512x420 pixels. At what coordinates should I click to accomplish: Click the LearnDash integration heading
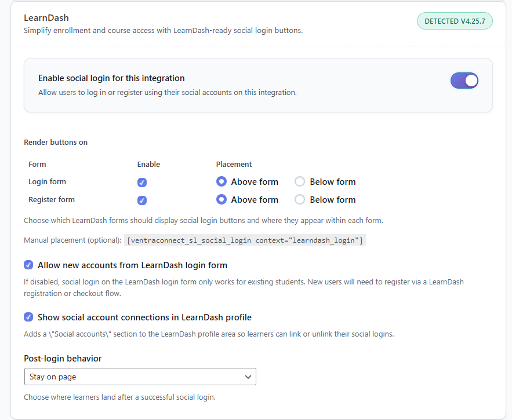(x=46, y=18)
